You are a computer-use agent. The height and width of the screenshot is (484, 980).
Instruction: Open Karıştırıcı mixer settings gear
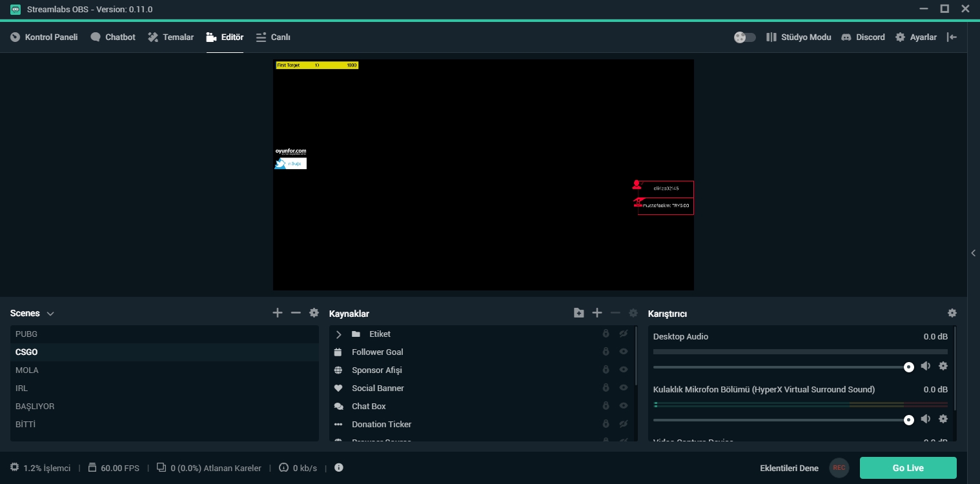952,313
